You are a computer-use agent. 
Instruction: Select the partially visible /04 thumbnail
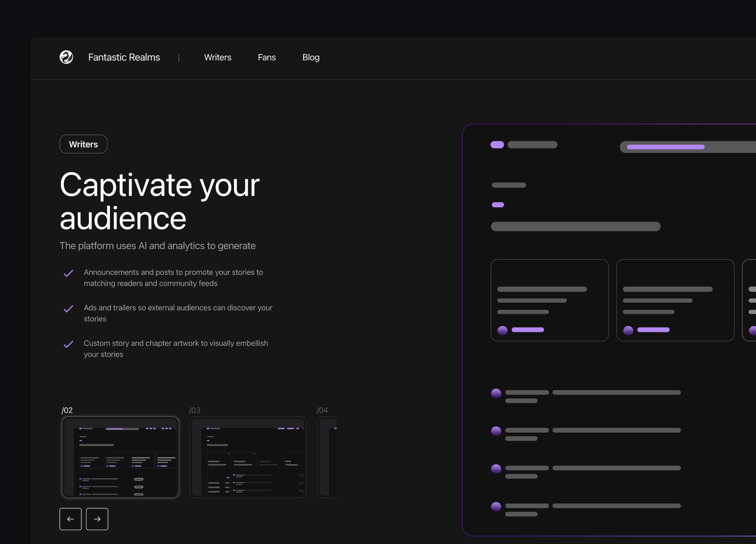point(327,457)
